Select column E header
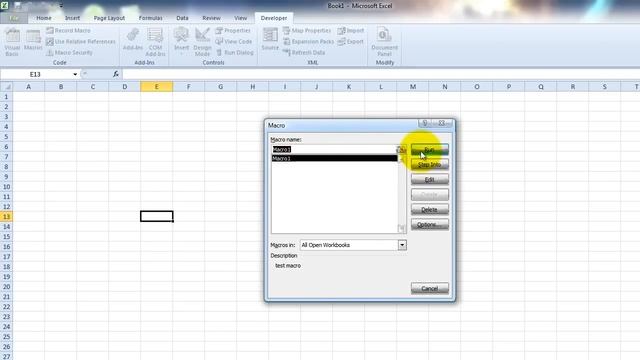 coord(156,87)
